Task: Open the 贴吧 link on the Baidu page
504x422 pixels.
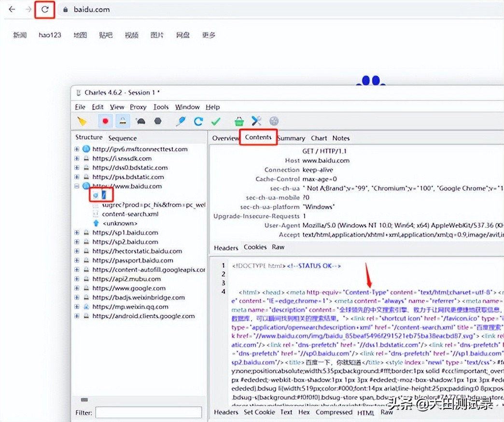Action: click(106, 35)
